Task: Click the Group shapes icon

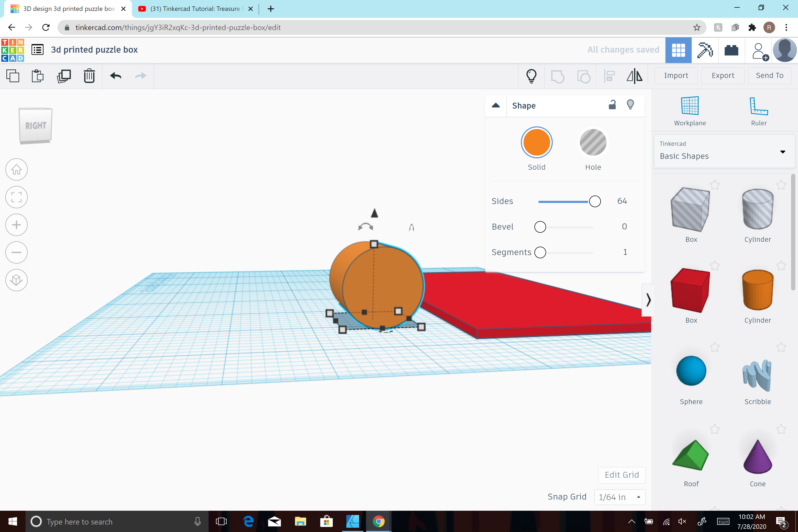Action: coord(558,76)
